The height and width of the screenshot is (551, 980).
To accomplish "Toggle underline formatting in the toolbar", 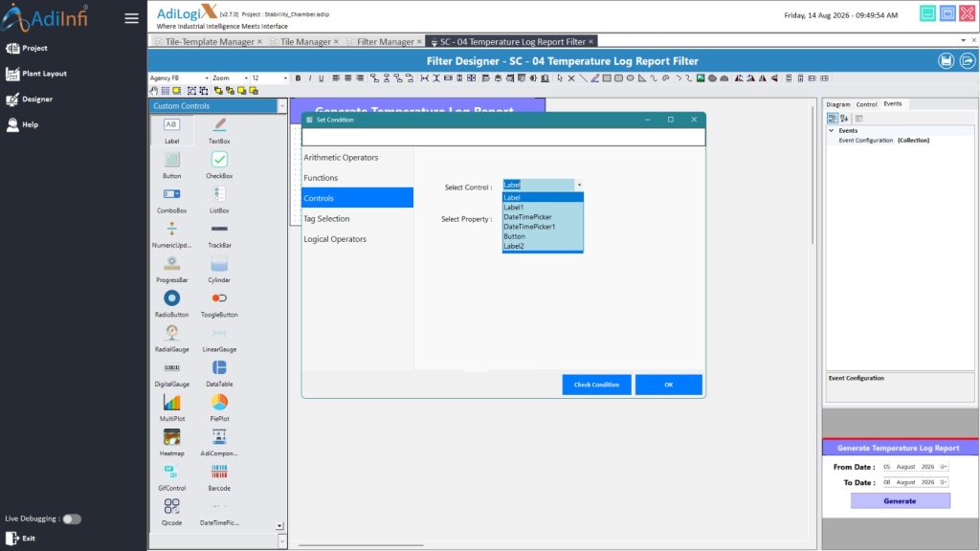I will [322, 78].
